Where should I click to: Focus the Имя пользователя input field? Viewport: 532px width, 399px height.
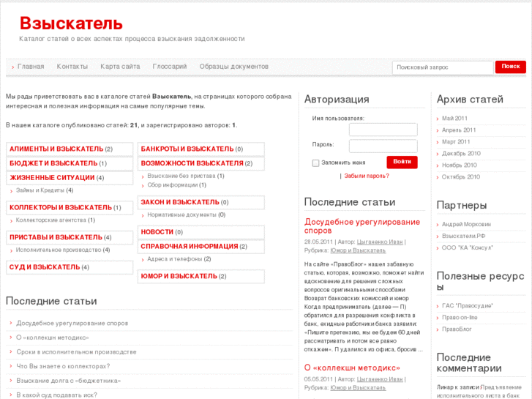click(383, 130)
